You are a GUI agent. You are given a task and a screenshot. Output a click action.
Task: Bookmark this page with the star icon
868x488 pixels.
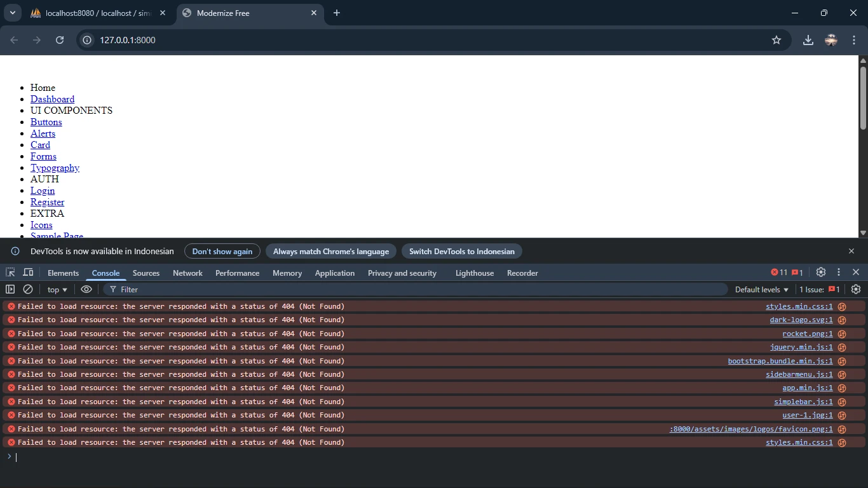[x=776, y=40]
